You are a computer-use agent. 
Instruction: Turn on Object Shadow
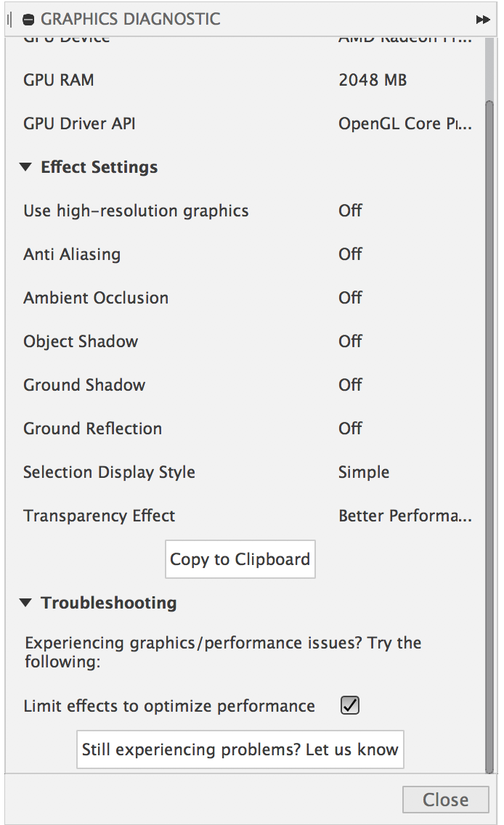click(x=349, y=341)
